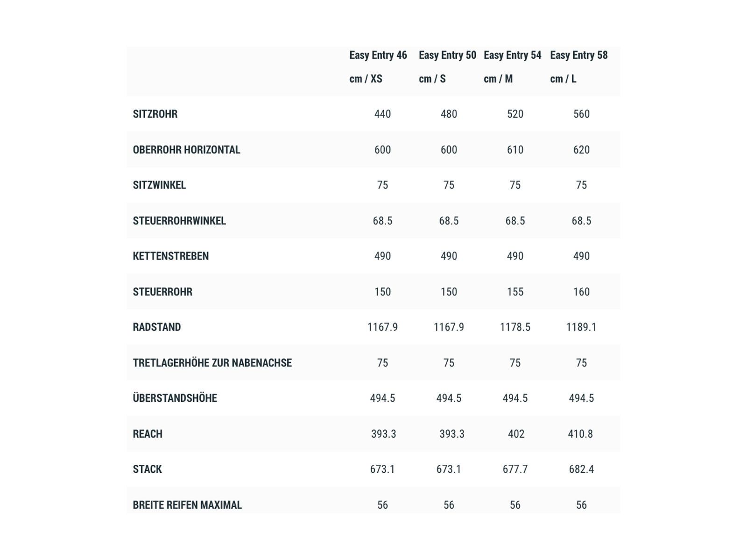Select the Reach value 410.8
The image size is (747, 560).
click(x=580, y=434)
